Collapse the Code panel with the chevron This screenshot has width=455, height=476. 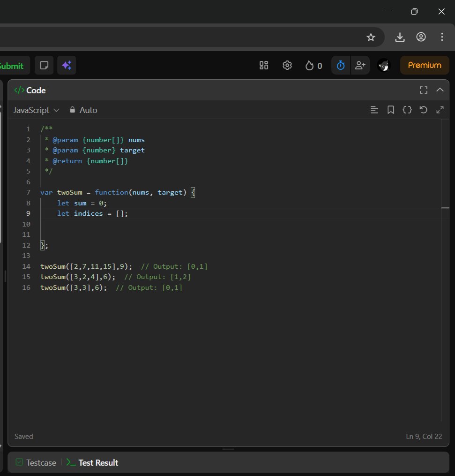[440, 90]
